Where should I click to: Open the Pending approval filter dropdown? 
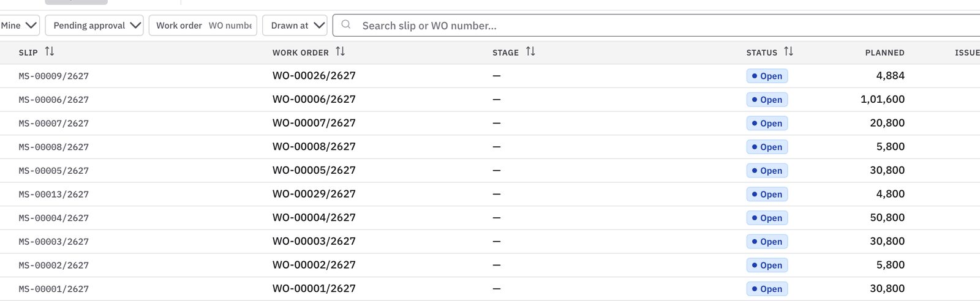pos(94,25)
